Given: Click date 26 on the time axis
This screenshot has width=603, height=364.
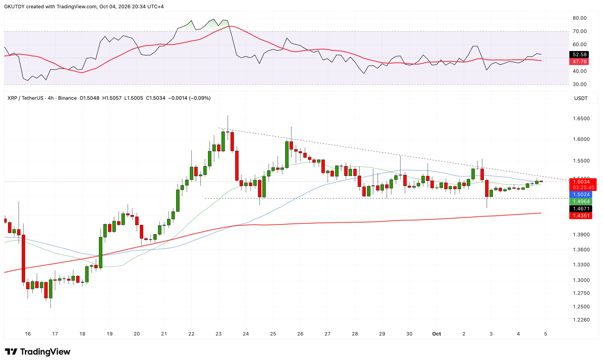Looking at the screenshot, I should [300, 334].
